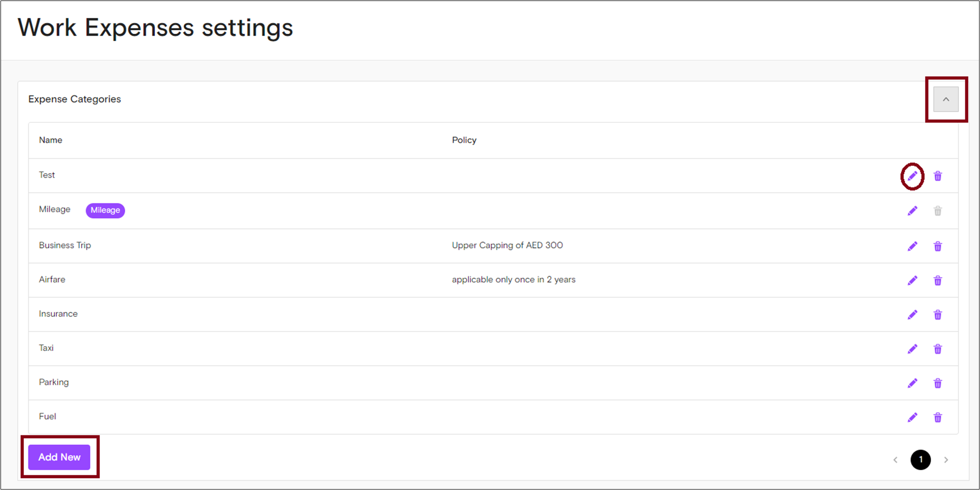
Task: Edit the Mileage expense category
Action: coord(912,210)
